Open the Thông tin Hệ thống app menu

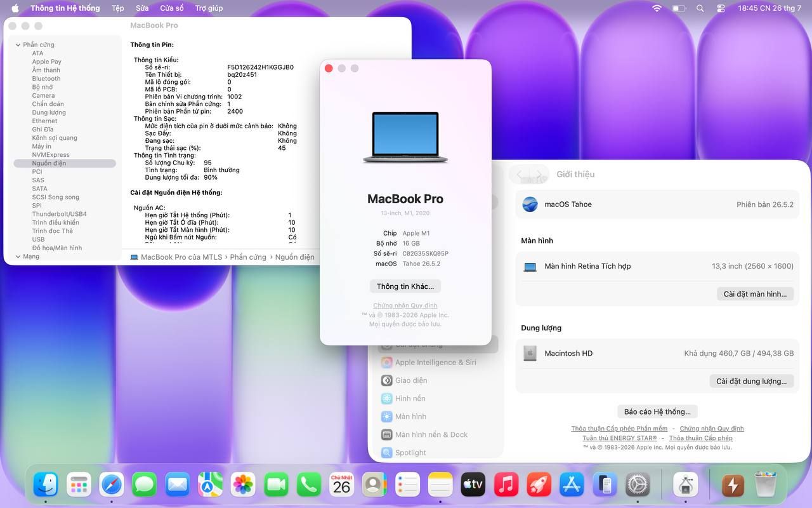65,8
